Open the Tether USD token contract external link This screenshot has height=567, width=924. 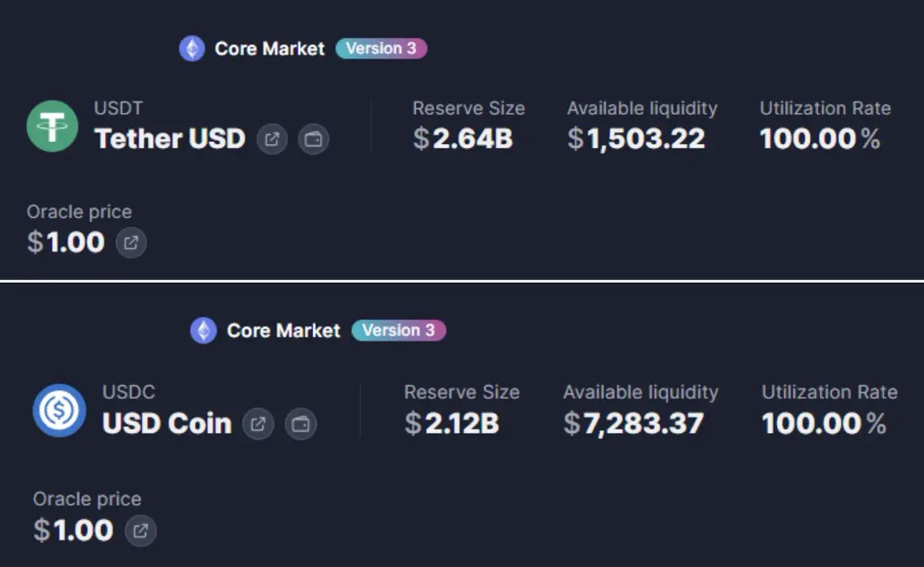(272, 139)
